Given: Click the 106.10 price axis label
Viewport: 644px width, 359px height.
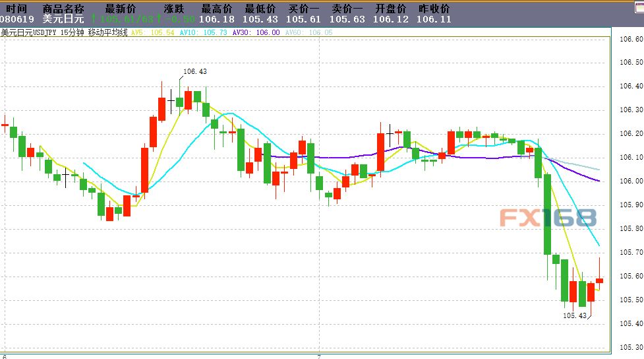Looking at the screenshot, I should coord(631,157).
